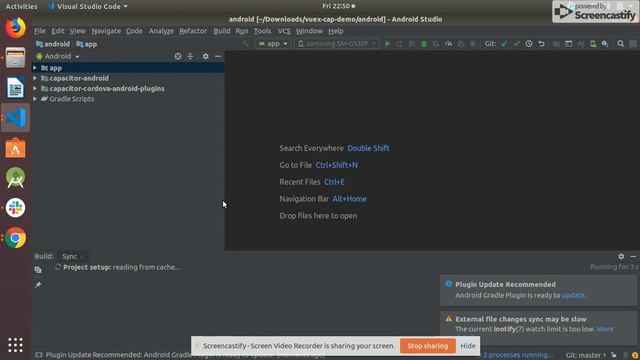Click the app breadcrumb in navigation bar

click(x=87, y=44)
